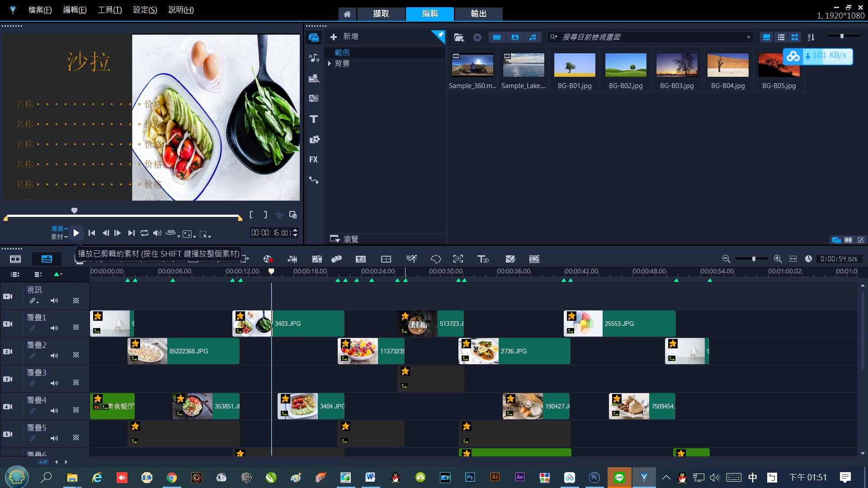868x488 pixels.
Task: Mute the 覆疊2 track
Action: click(x=54, y=356)
